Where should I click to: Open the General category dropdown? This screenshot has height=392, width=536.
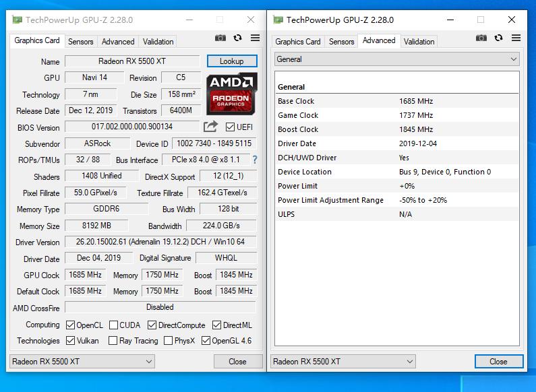pyautogui.click(x=397, y=59)
